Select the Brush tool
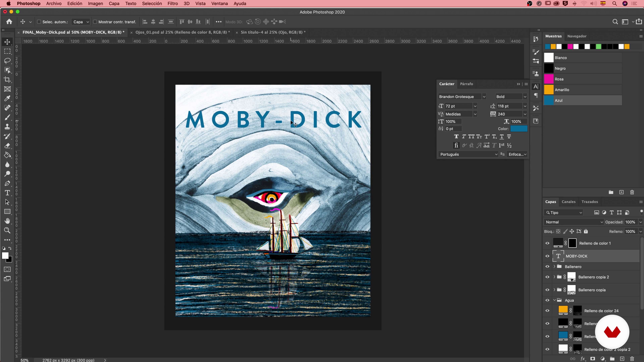 [7, 117]
